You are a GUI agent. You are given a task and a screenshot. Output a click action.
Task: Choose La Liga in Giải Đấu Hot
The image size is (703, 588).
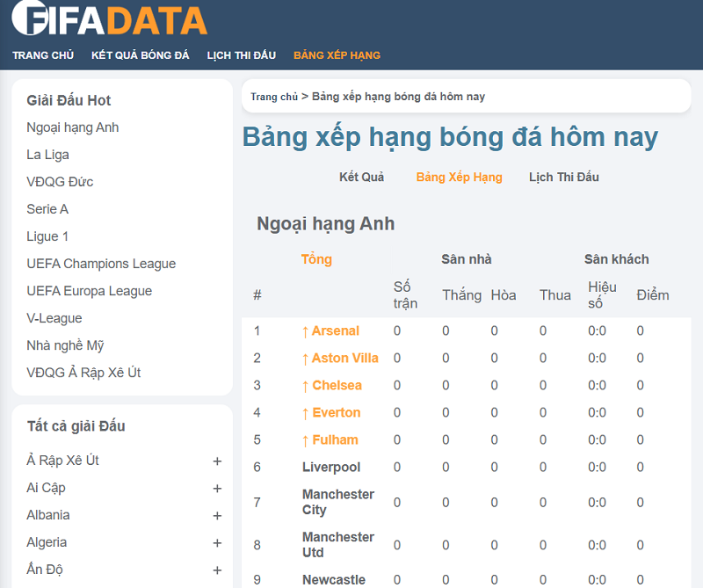coord(47,155)
